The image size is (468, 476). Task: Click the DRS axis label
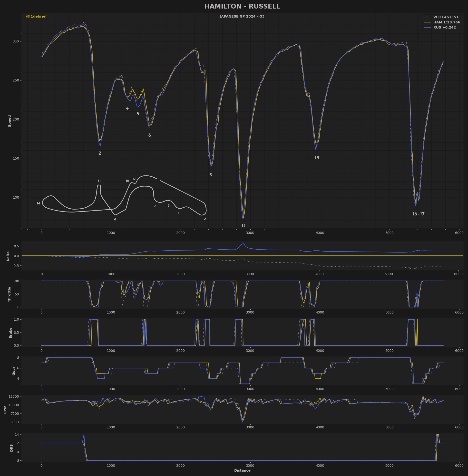pos(11,448)
